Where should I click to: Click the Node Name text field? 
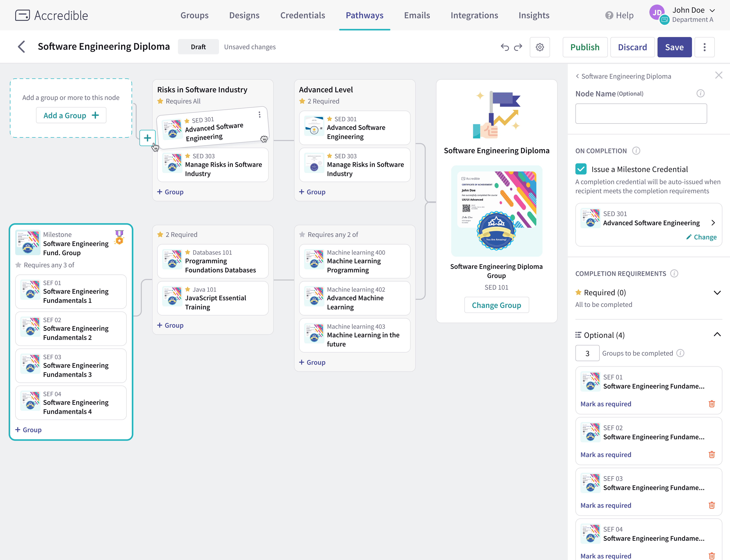point(641,114)
